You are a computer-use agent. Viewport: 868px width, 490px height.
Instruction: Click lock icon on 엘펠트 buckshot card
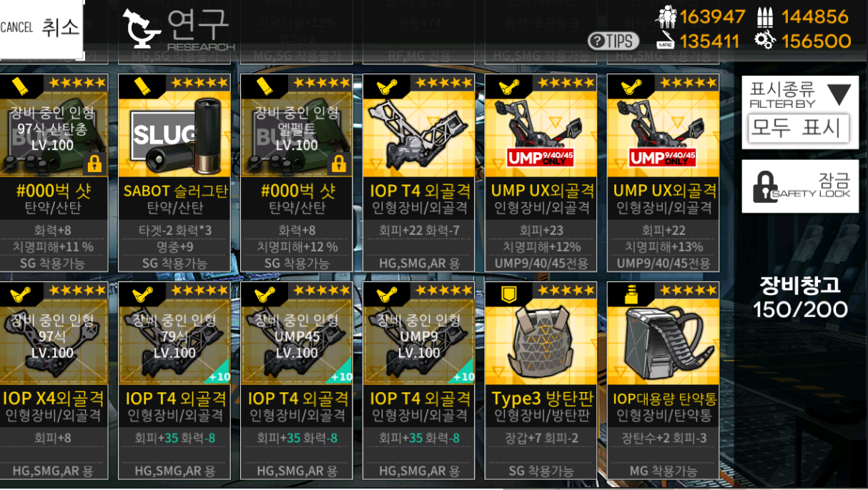pyautogui.click(x=339, y=164)
